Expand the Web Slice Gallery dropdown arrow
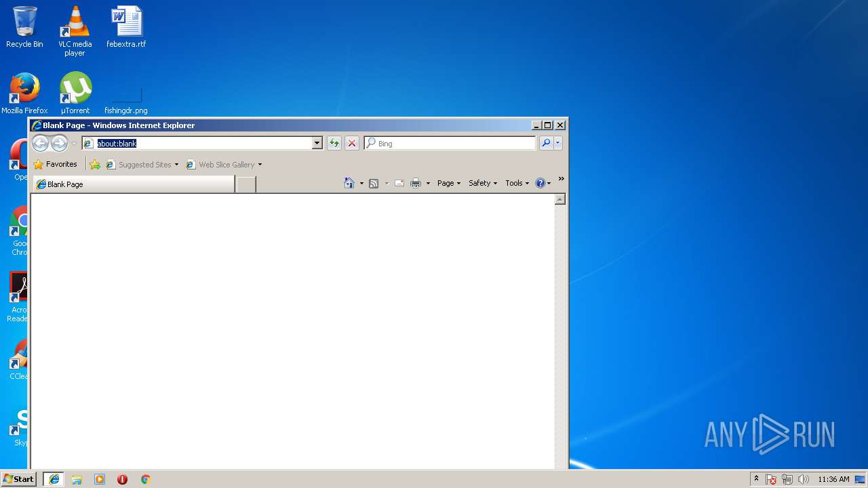The height and width of the screenshot is (488, 868). tap(260, 165)
